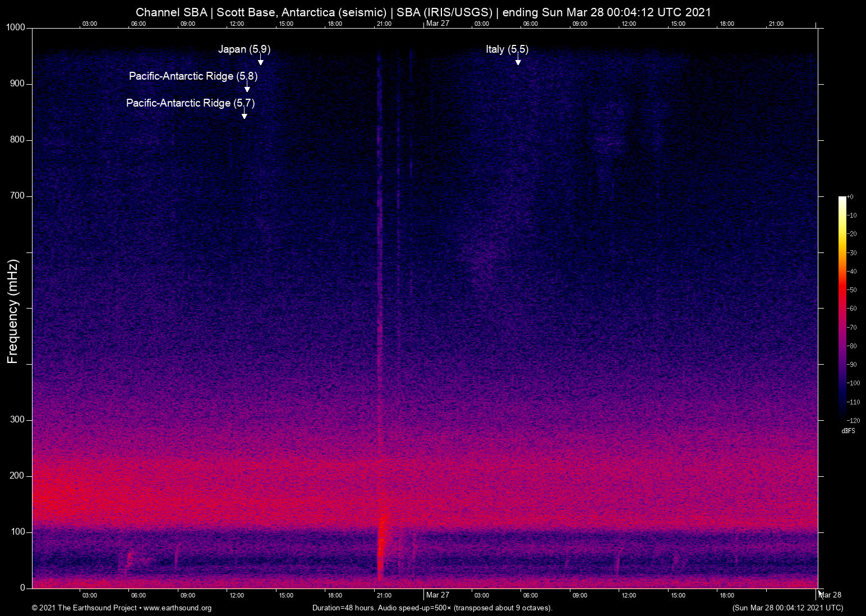Click the Mar 27 label on bottom time axis
Viewport: 866px width, 616px height.
point(437,595)
